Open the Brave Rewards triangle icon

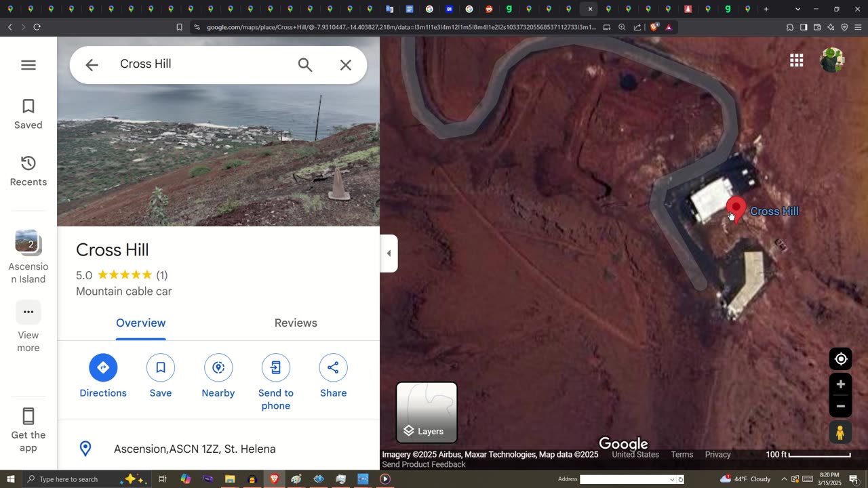click(669, 27)
